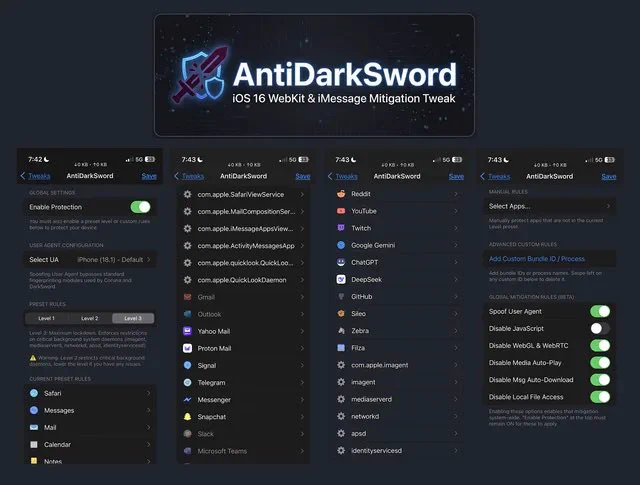Click the Messages app icon

(x=34, y=410)
